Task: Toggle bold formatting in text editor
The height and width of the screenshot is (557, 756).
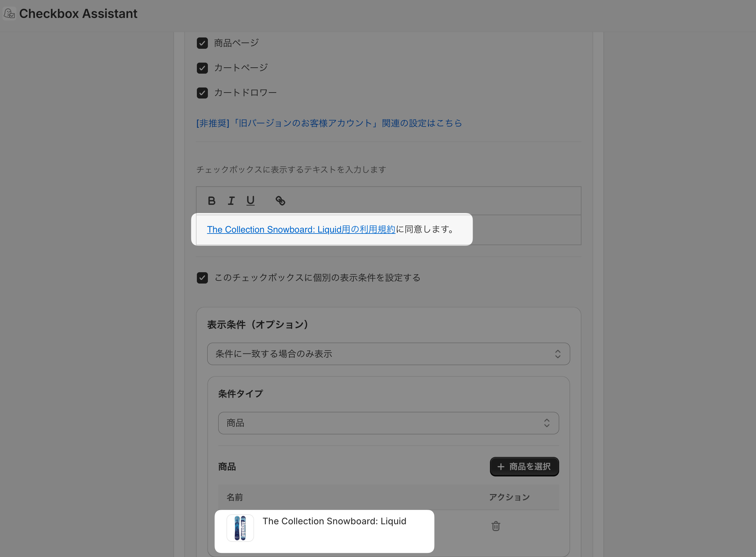Action: click(212, 201)
